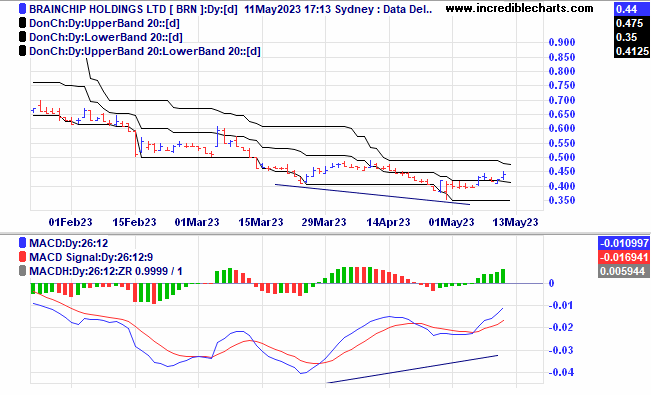Screen dimensions: 651x395
Task: Click the 0.4125 midline value box
Action: [x=631, y=51]
